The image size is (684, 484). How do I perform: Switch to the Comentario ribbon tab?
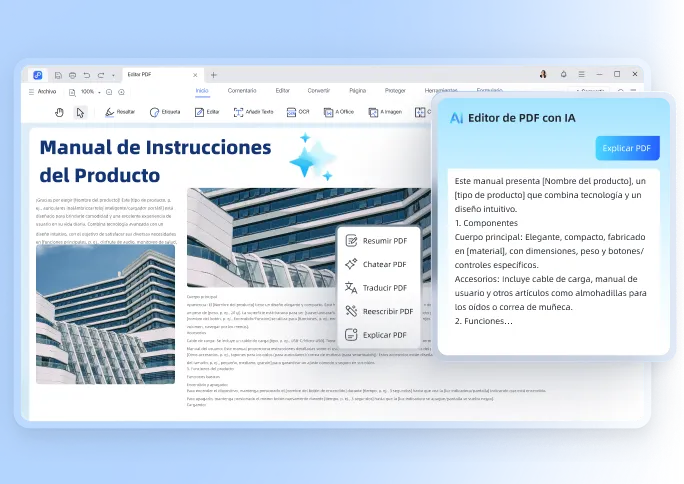(x=242, y=90)
